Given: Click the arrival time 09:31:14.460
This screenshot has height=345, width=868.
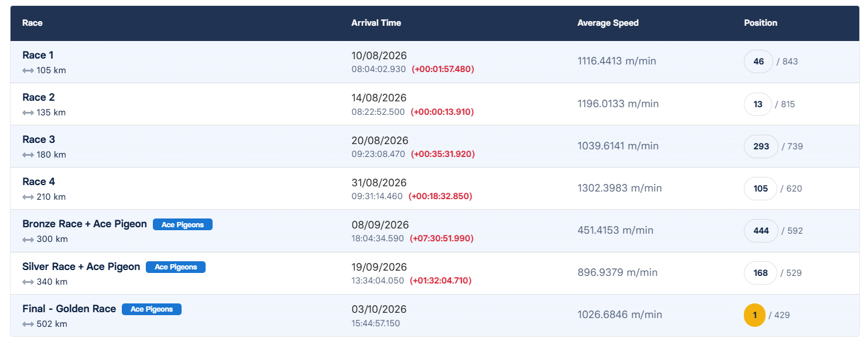Looking at the screenshot, I should (377, 196).
